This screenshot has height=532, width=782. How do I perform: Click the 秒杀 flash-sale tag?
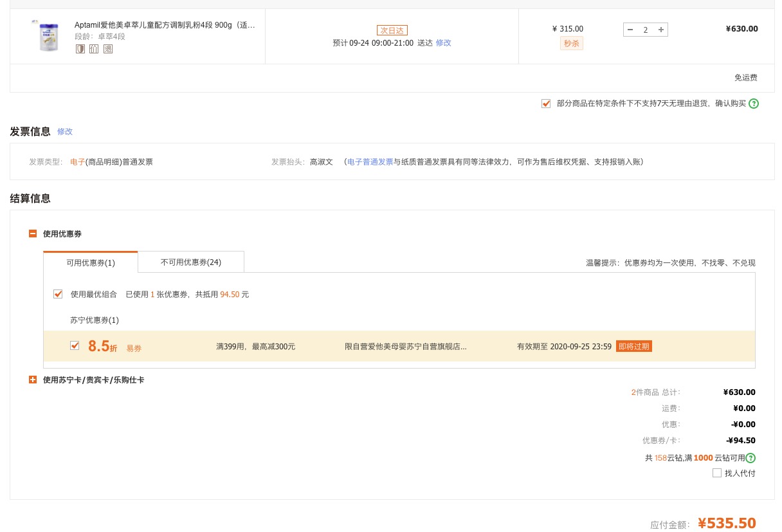pyautogui.click(x=572, y=44)
